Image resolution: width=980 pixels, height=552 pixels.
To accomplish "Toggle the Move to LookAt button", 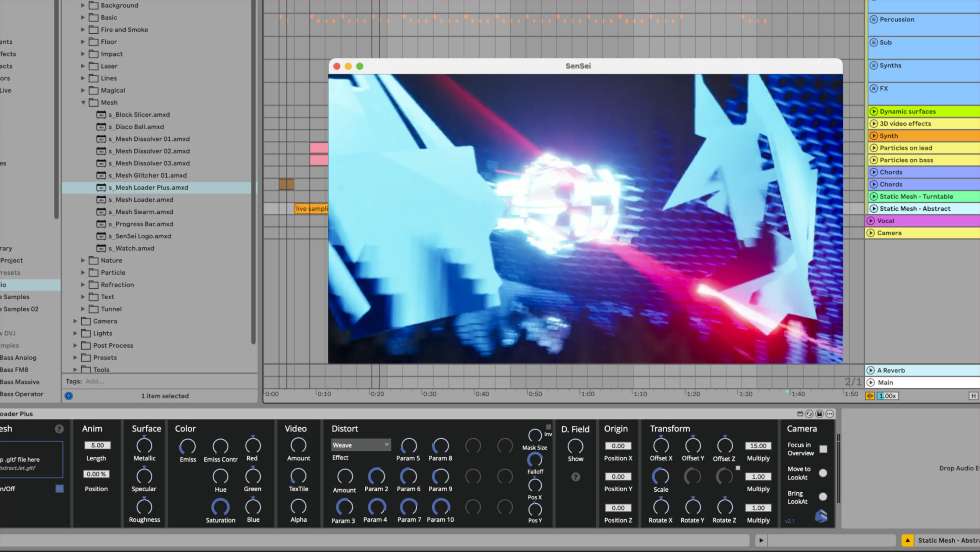I will click(823, 473).
